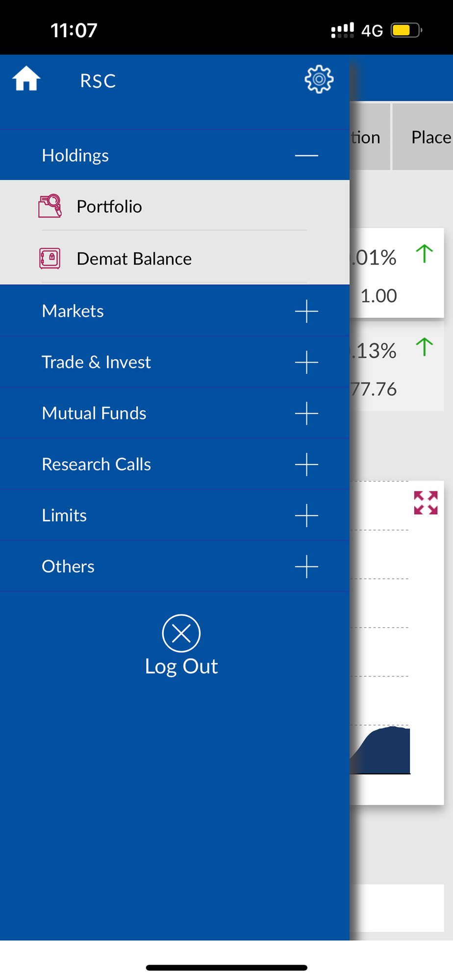Open the Portfolio menu item
The width and height of the screenshot is (453, 980).
pyautogui.click(x=109, y=206)
